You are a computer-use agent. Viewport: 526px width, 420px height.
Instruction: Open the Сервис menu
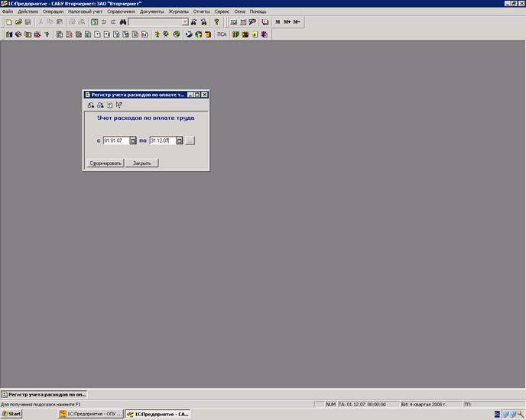[x=222, y=11]
